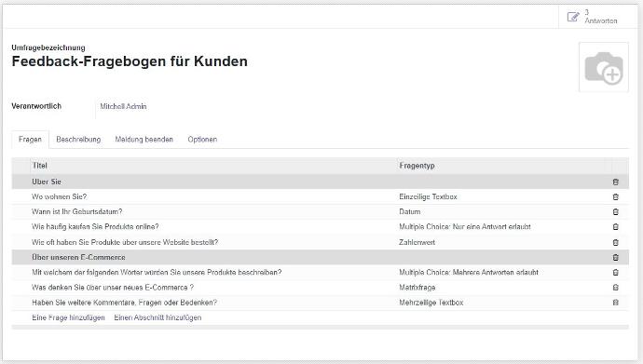Click the Datum question type cell
This screenshot has height=364, width=643.
pyautogui.click(x=410, y=212)
